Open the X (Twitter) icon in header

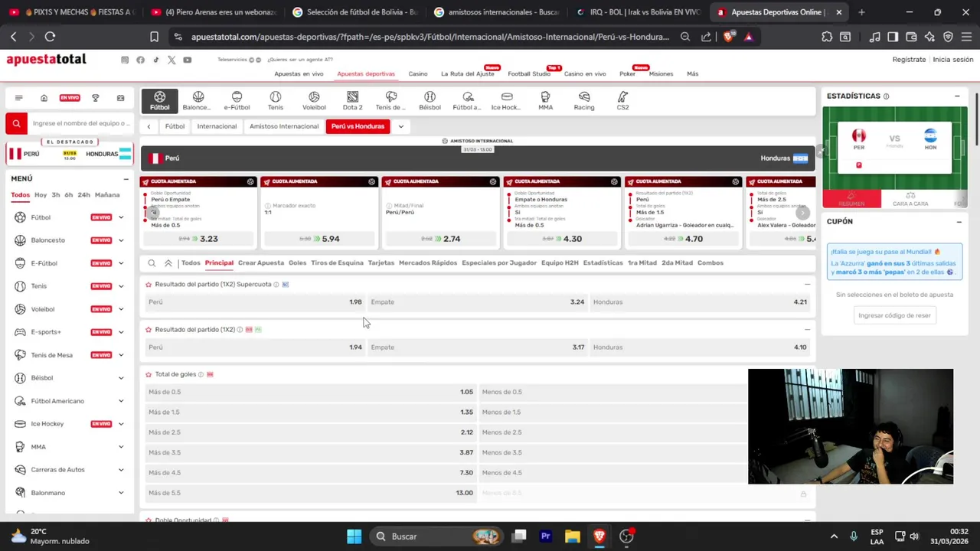(x=171, y=60)
